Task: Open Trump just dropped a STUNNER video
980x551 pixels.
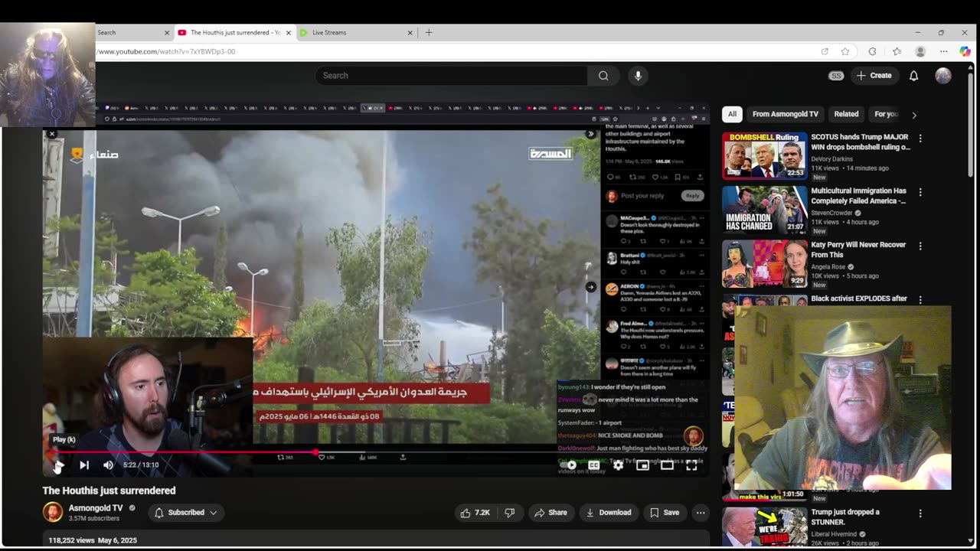Action: (845, 517)
